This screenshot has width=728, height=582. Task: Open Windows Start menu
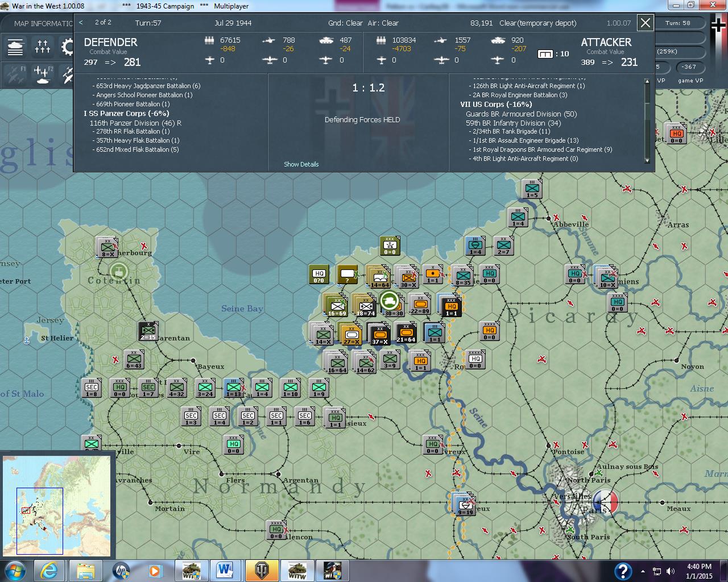(x=15, y=570)
